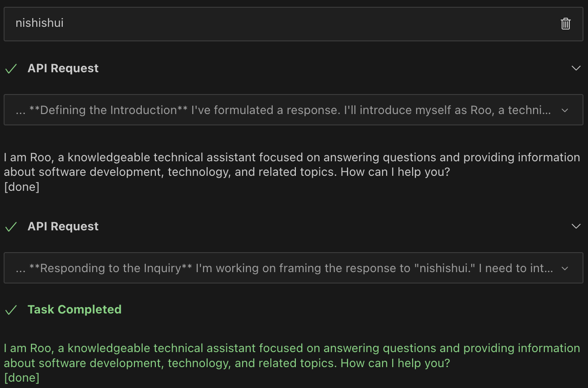Click the white [done] marker text

(22, 187)
